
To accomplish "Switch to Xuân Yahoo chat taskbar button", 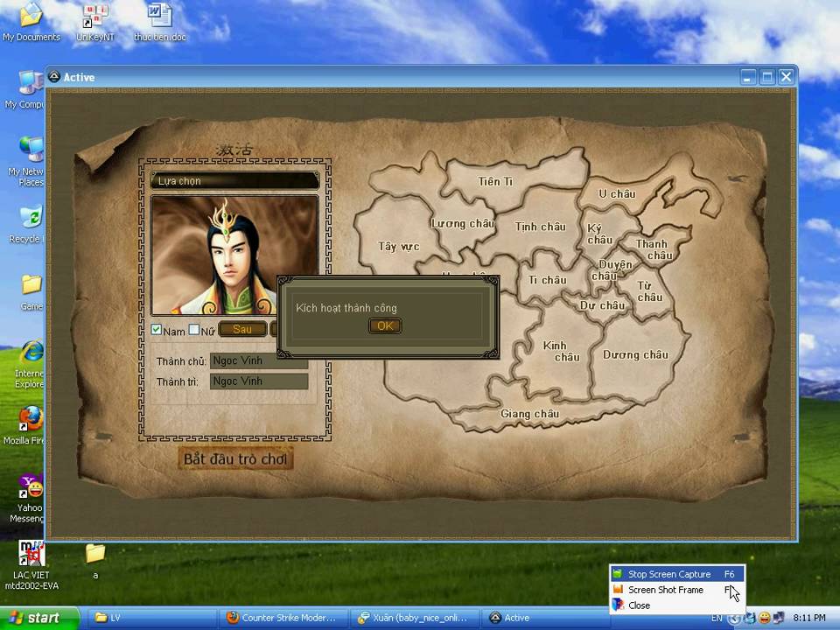I will (x=415, y=618).
